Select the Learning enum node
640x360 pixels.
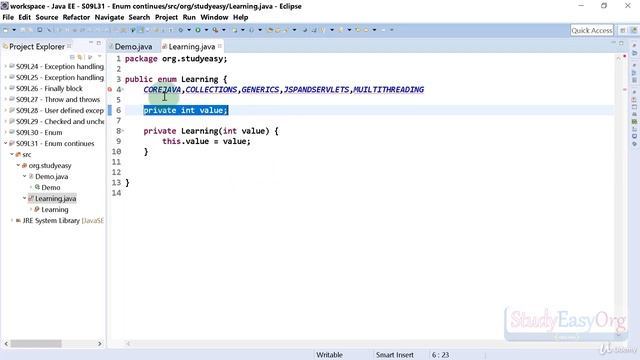click(55, 209)
